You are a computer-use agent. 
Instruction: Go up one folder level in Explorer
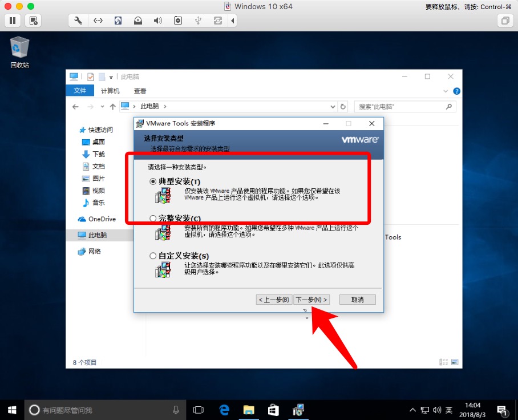pos(112,106)
